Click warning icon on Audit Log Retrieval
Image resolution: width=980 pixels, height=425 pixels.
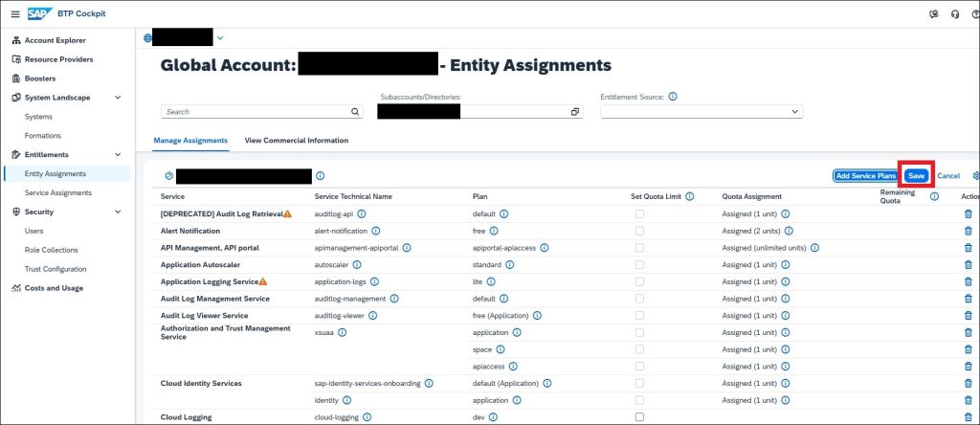pyautogui.click(x=287, y=213)
